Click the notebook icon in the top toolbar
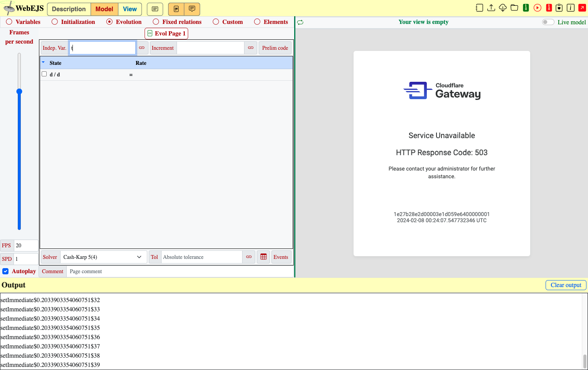The height and width of the screenshot is (370, 588). (x=479, y=8)
